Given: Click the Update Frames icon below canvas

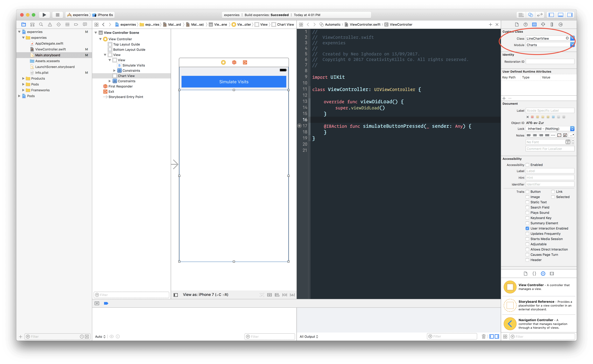Looking at the screenshot, I should (x=262, y=295).
